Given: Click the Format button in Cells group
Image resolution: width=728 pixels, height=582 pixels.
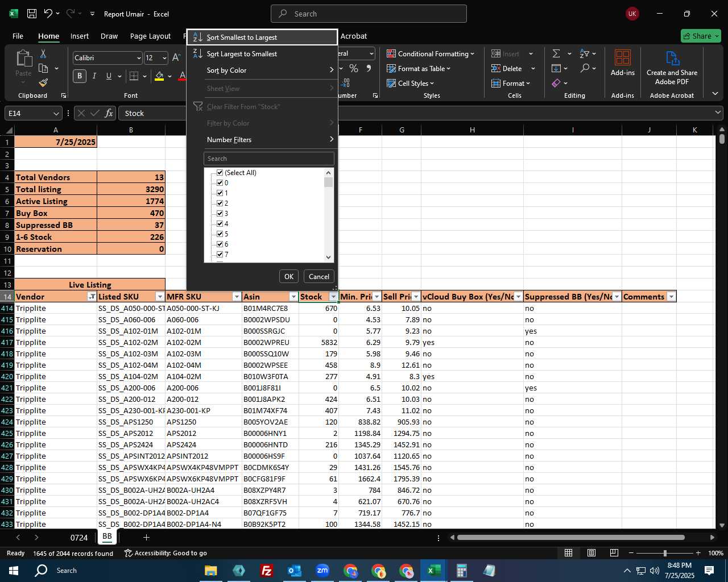Looking at the screenshot, I should [x=511, y=83].
